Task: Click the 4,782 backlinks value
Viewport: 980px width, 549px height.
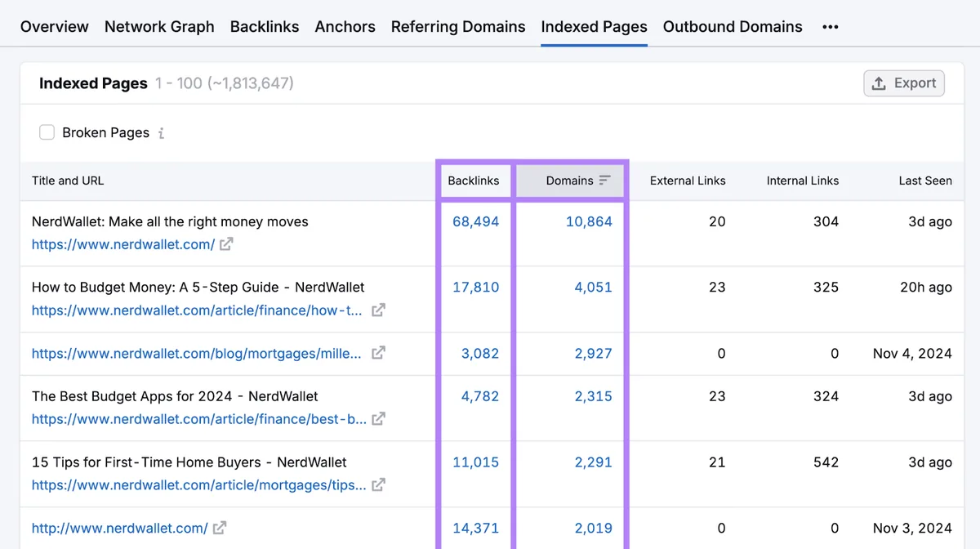Action: click(x=480, y=396)
